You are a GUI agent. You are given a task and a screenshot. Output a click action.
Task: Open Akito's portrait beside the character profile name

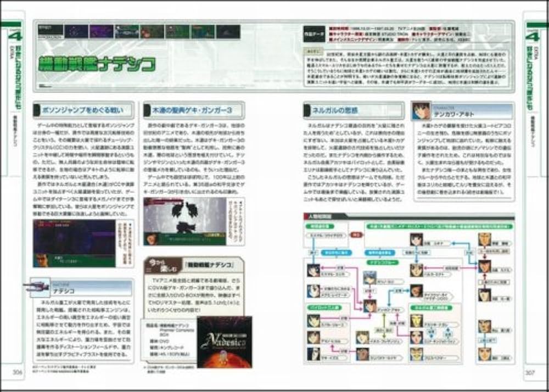pos(421,111)
